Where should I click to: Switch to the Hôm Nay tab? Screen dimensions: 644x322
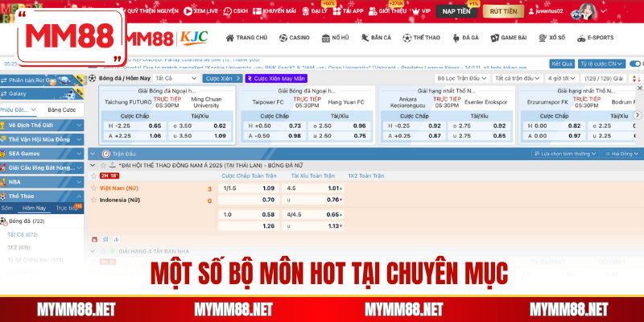(34, 208)
